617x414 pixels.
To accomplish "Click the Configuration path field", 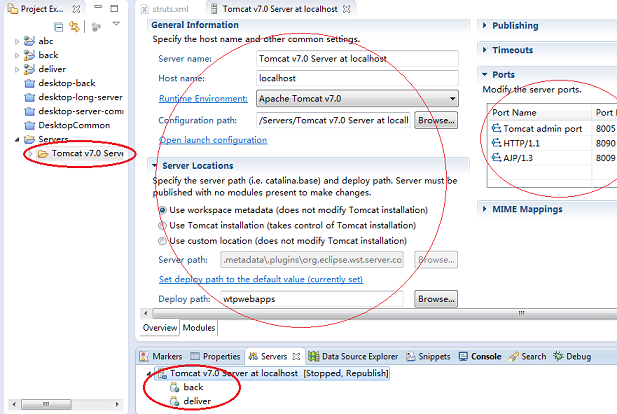I will point(333,120).
